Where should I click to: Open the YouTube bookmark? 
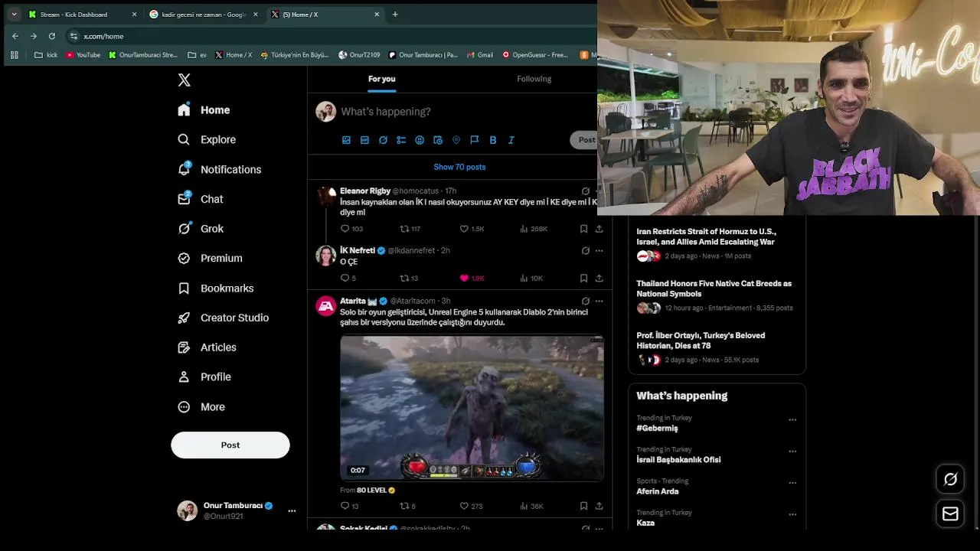pos(83,55)
